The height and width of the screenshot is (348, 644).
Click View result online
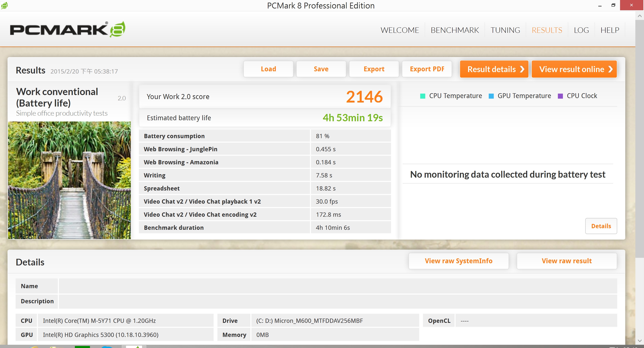574,69
